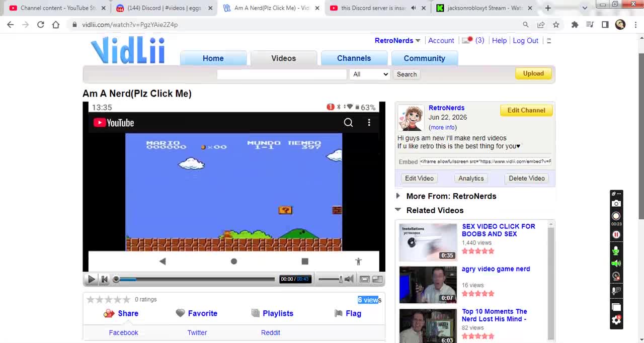
Task: Expand the (more info) description link
Action: pyautogui.click(x=443, y=128)
